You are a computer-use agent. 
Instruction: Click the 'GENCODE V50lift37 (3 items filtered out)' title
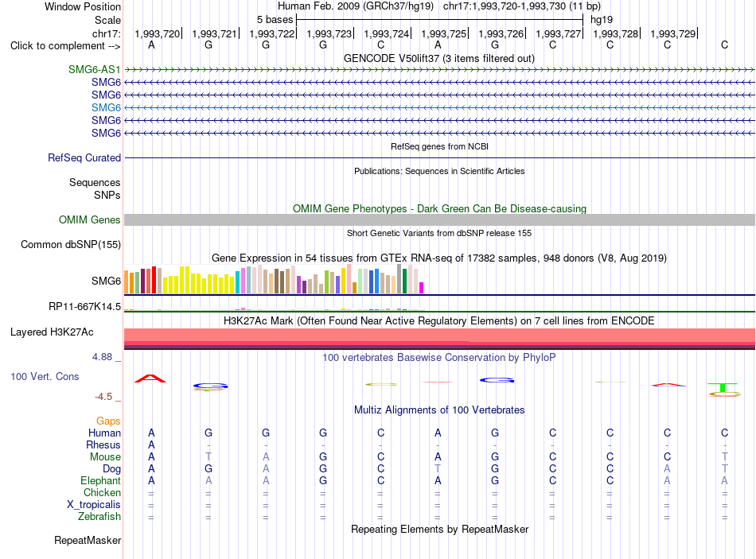439,58
